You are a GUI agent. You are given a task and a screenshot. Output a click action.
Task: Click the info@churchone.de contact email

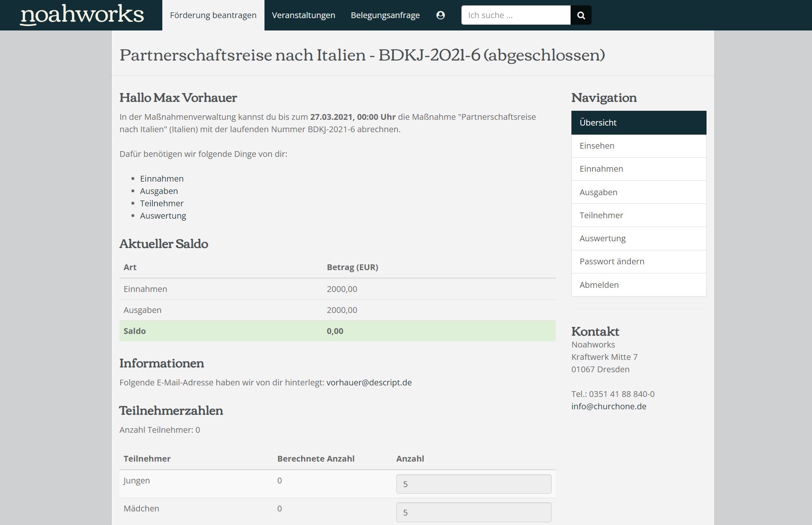point(608,406)
